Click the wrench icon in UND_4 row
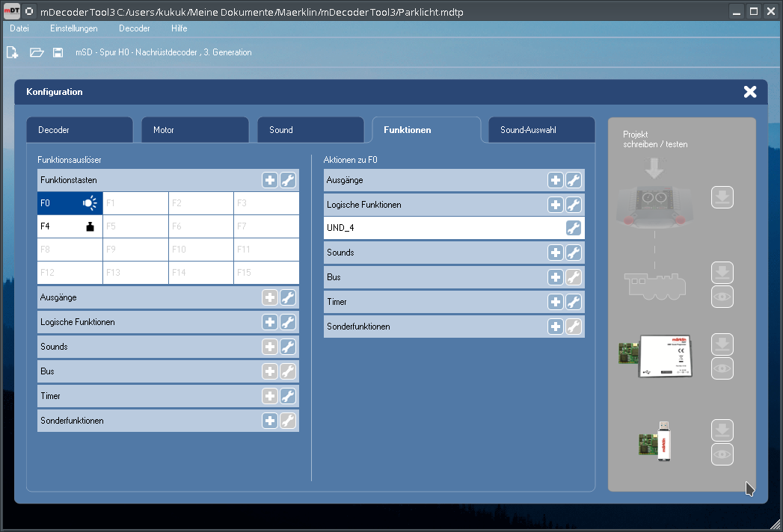 click(x=574, y=228)
